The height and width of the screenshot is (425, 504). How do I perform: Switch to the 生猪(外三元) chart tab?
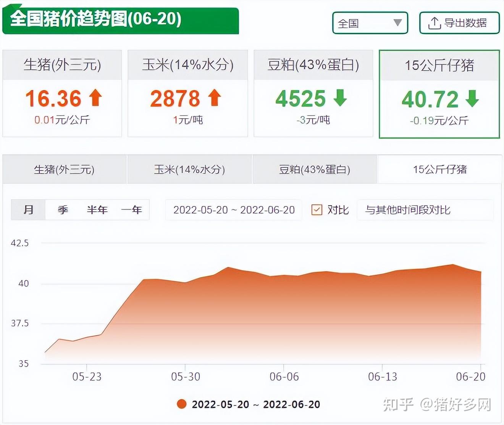pos(64,169)
